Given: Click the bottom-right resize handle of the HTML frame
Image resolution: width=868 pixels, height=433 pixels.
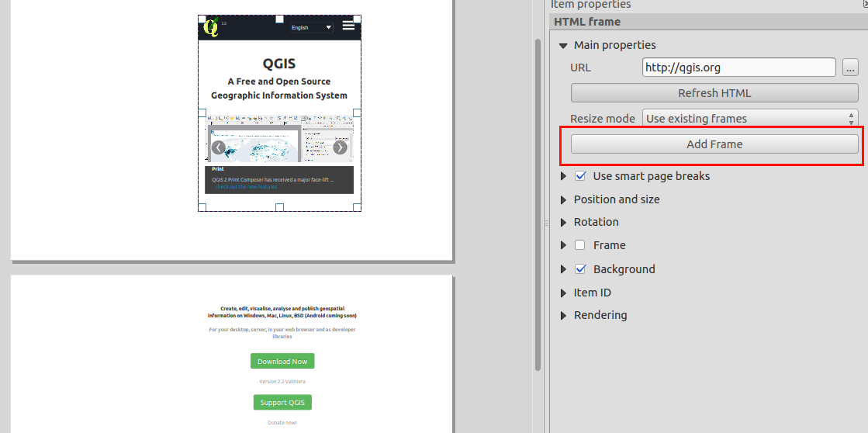Looking at the screenshot, I should coord(358,207).
